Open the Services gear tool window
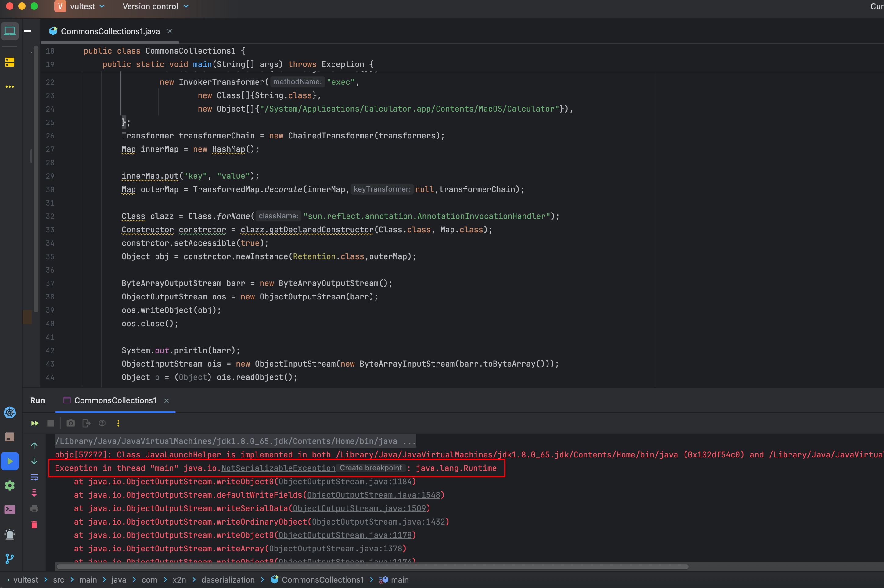This screenshot has width=884, height=588. [10, 486]
